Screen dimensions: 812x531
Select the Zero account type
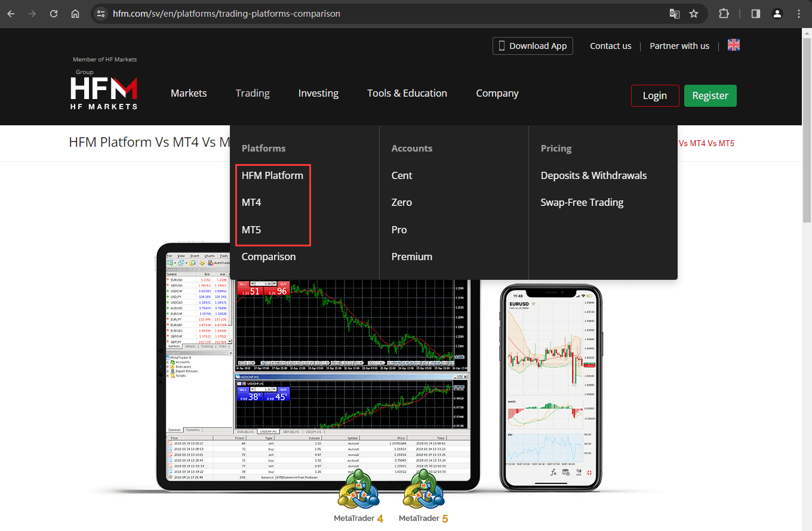click(402, 202)
